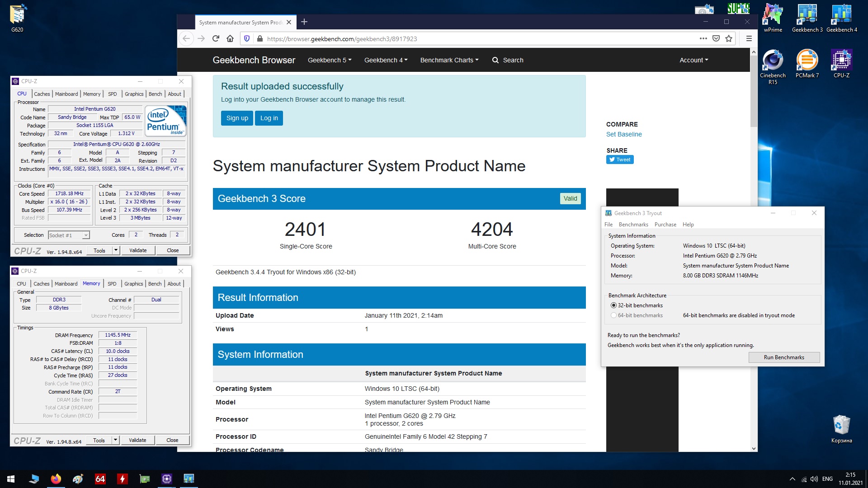Expand Benchmark Charts dropdown

coord(449,60)
